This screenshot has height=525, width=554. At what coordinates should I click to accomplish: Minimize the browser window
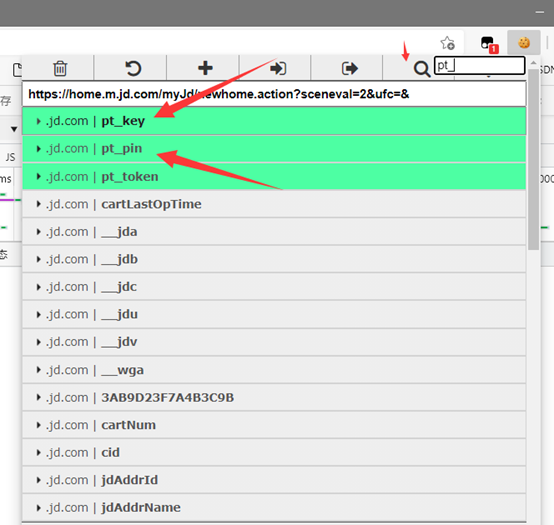click(540, 12)
